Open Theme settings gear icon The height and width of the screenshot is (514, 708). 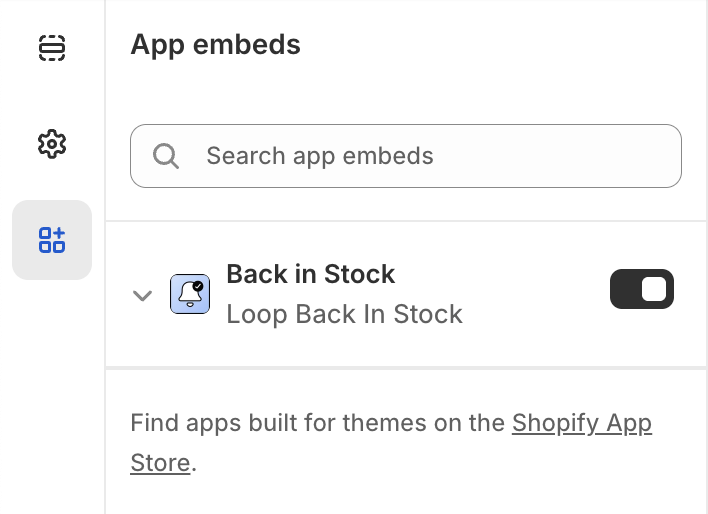[52, 144]
